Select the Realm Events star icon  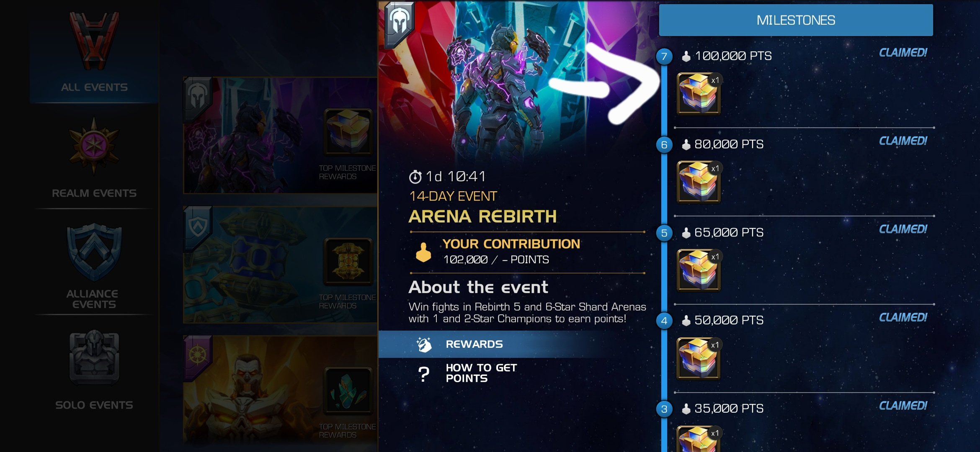[x=94, y=146]
